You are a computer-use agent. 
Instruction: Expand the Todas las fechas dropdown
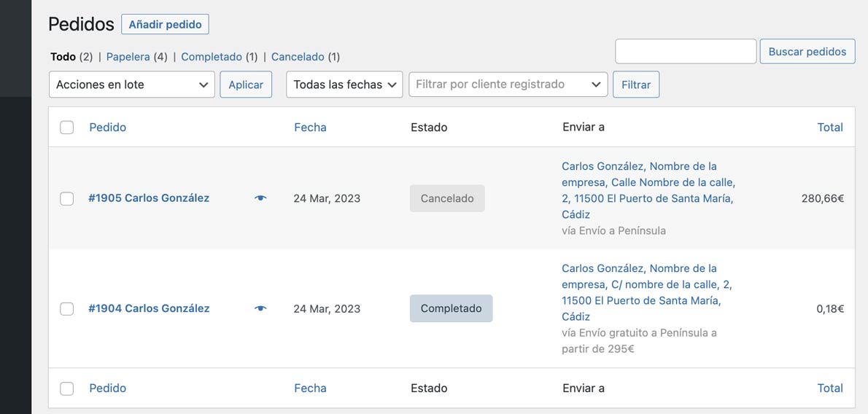(x=344, y=85)
